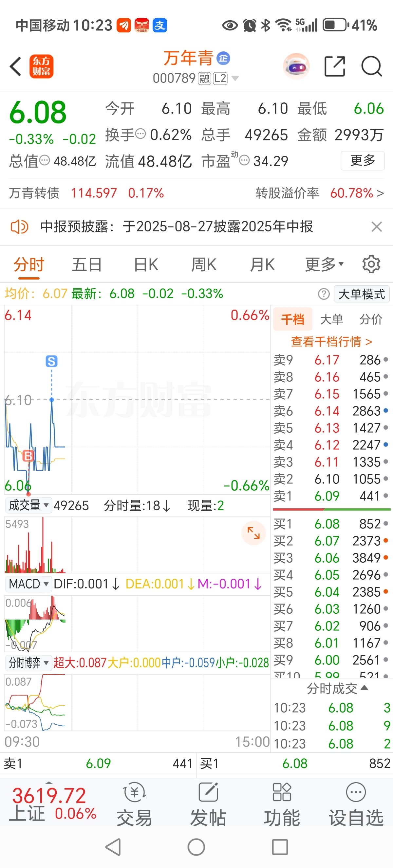Tap the 融 margin badge
393x868 pixels.
pyautogui.click(x=204, y=79)
